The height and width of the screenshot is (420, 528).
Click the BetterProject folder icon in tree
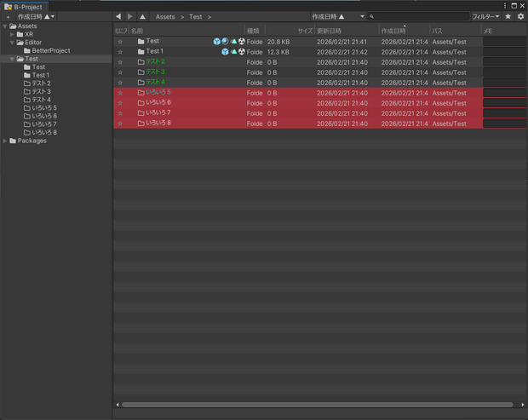(27, 50)
